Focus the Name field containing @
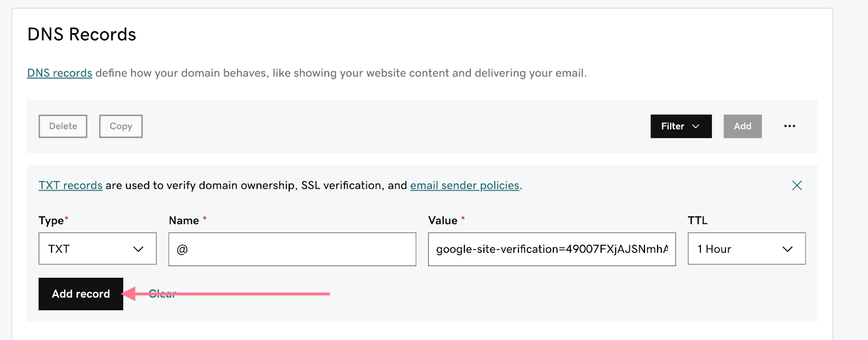This screenshot has width=868, height=340. [292, 249]
